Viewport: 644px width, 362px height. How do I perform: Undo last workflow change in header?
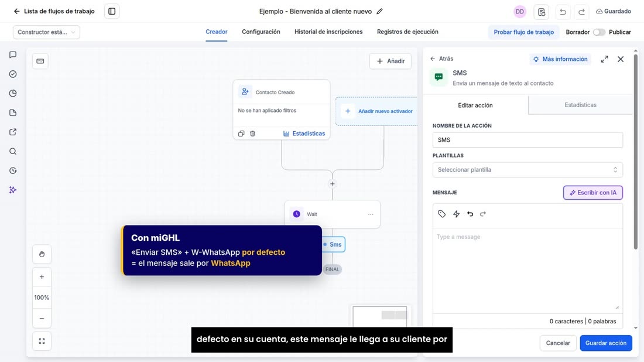(x=563, y=12)
